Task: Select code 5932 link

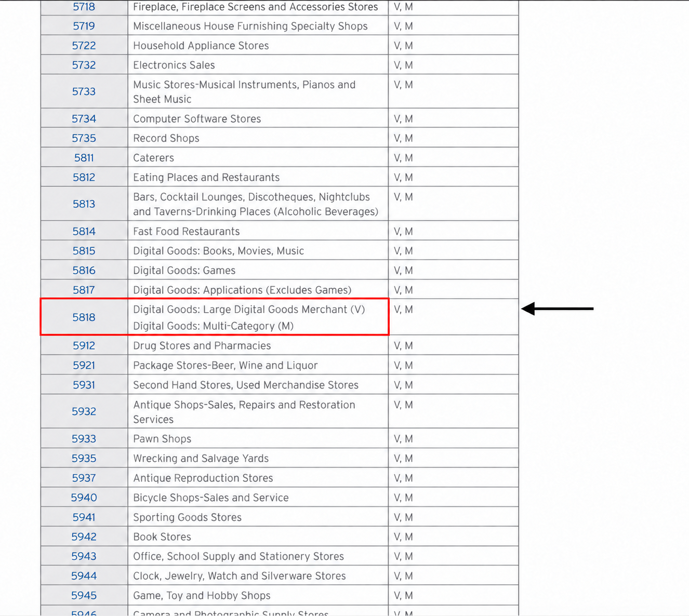Action: [84, 411]
